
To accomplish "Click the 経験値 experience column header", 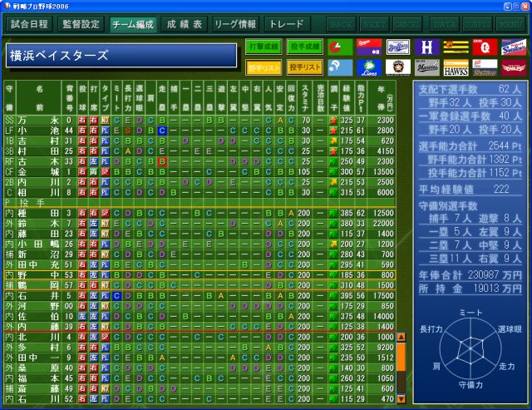I will [x=346, y=98].
